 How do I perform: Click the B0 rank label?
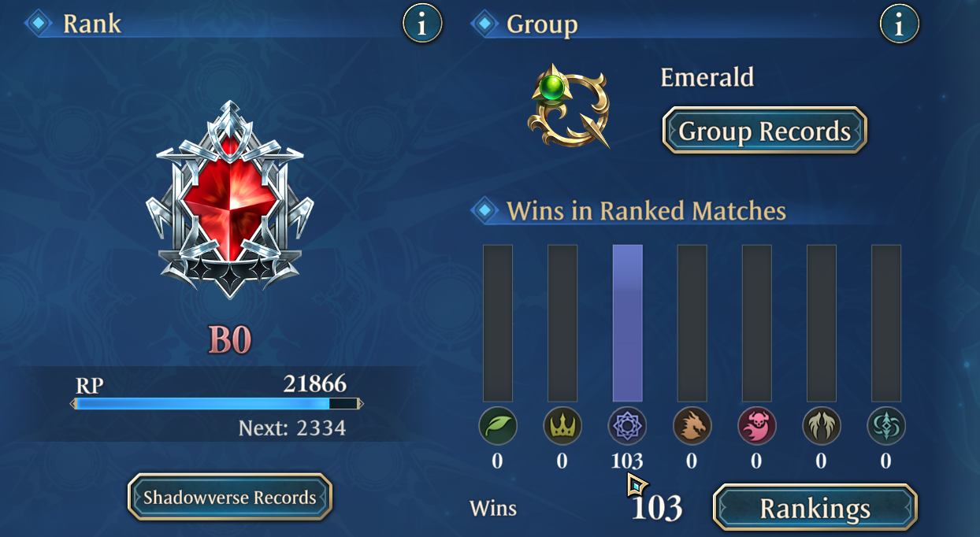pyautogui.click(x=229, y=339)
